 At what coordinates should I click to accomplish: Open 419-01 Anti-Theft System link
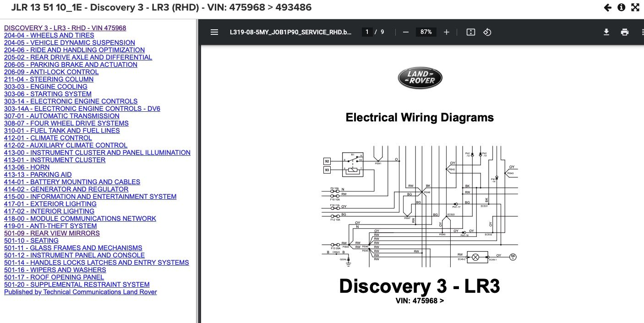50,226
